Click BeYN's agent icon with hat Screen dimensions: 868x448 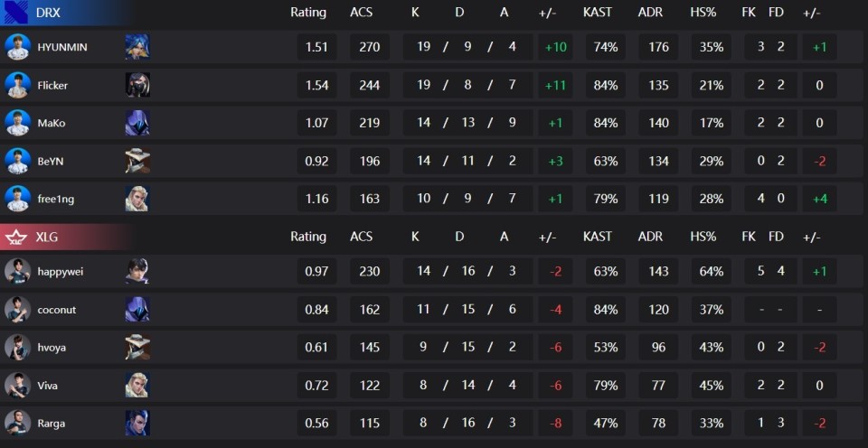point(137,161)
